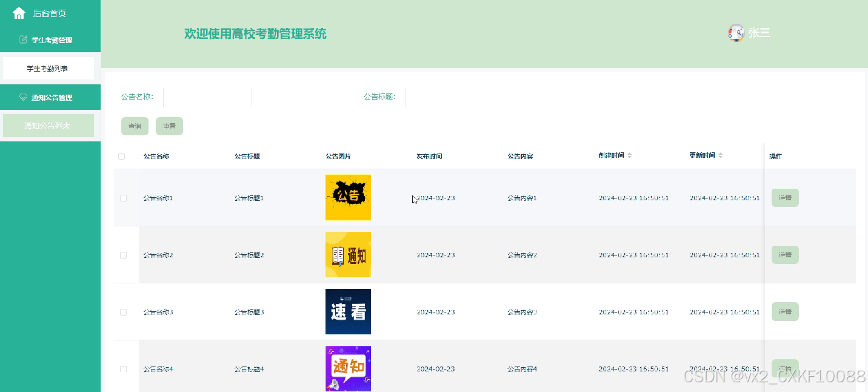Click the cell text 公告名称1
Screen dimensions: 868x392
158,198
